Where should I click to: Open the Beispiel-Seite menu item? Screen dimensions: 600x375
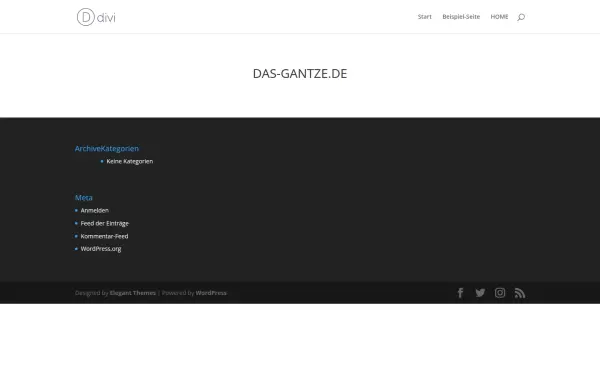pyautogui.click(x=461, y=17)
